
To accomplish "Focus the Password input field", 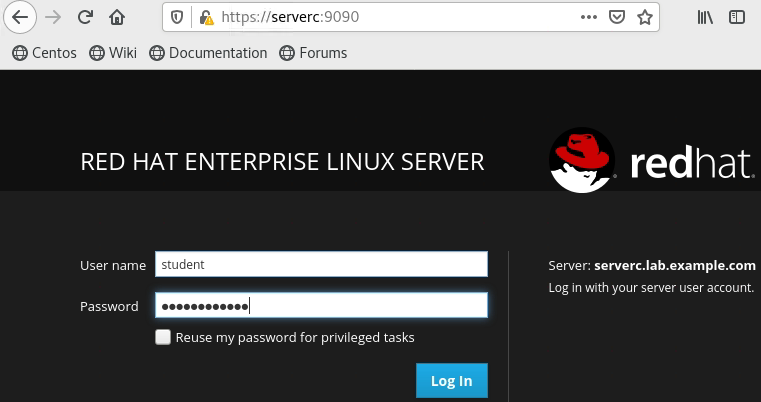I will pos(321,306).
